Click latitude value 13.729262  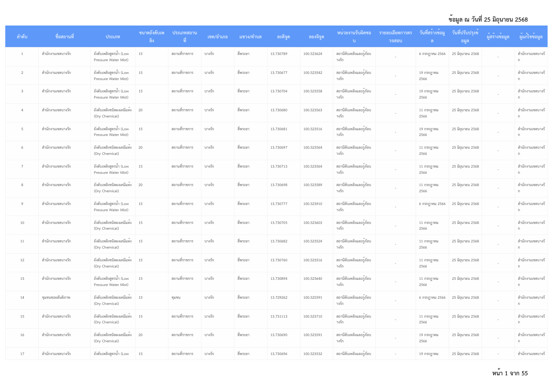point(279,297)
